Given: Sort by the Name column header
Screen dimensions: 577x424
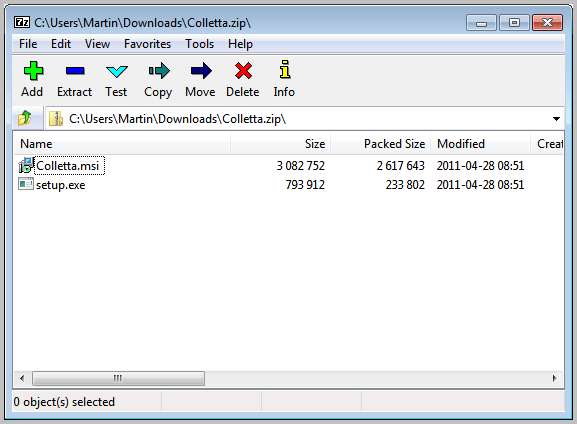Looking at the screenshot, I should [121, 144].
